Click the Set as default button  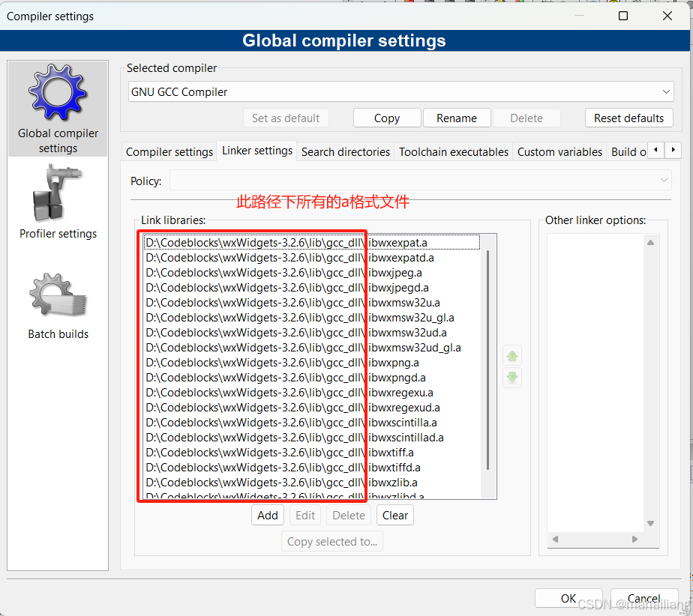(286, 118)
